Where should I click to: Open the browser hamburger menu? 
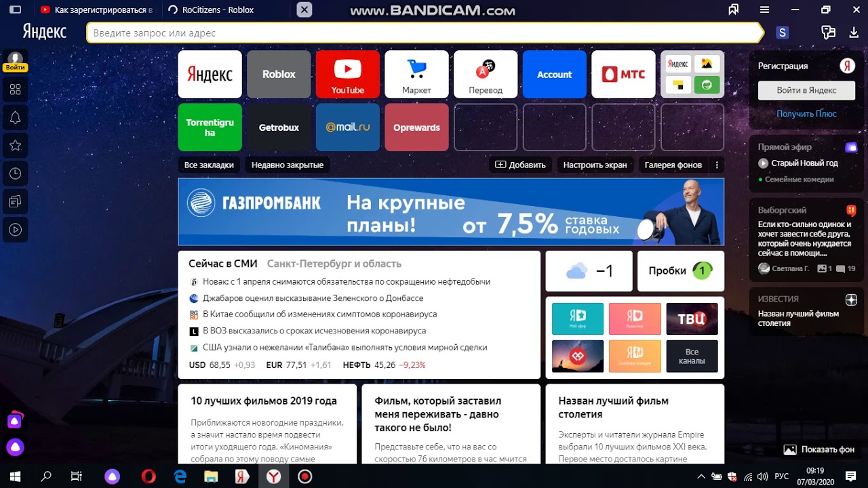click(764, 9)
